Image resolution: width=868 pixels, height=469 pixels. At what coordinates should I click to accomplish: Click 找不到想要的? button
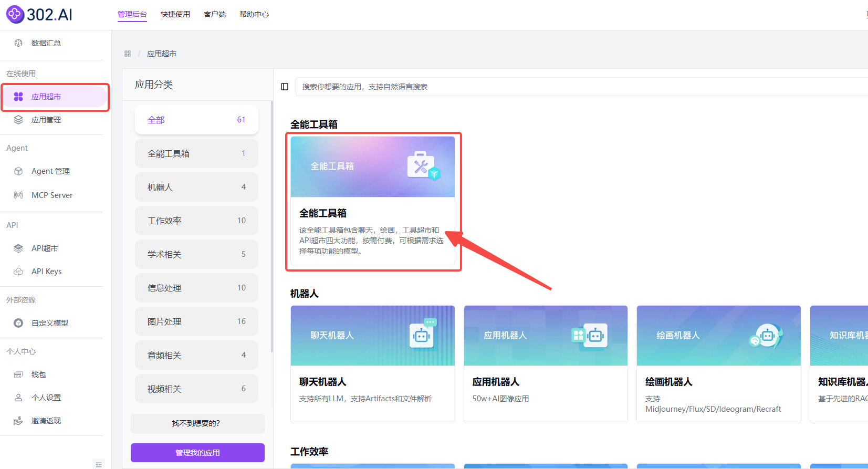(197, 423)
